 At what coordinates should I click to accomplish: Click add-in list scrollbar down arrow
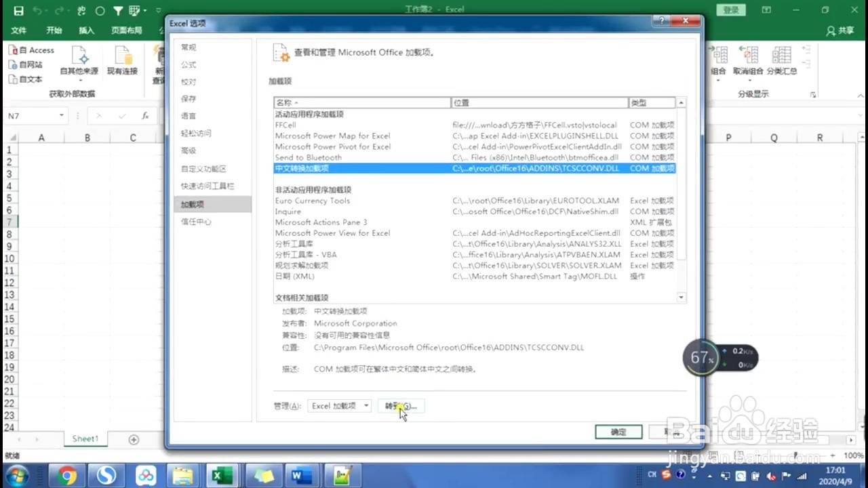pos(682,298)
